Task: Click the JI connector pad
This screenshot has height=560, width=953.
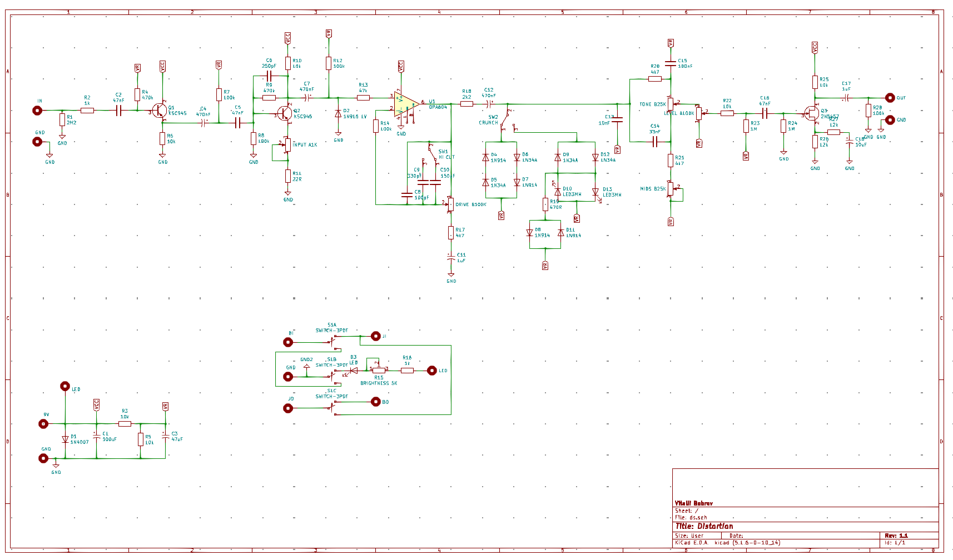Action: pyautogui.click(x=376, y=336)
